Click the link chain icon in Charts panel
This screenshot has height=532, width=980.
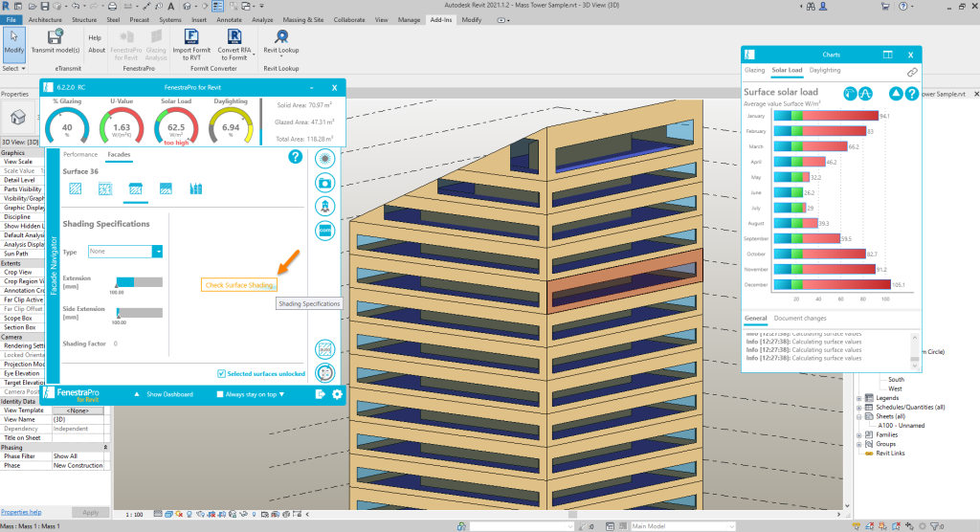pos(912,73)
